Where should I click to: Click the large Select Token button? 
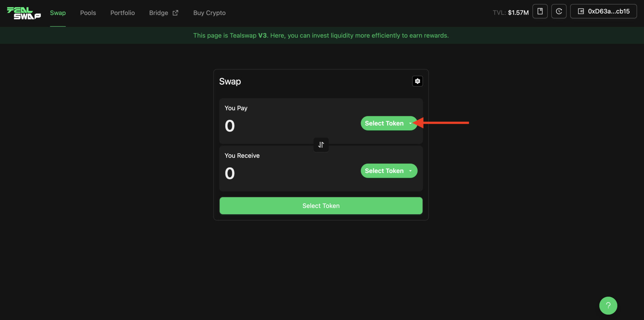pyautogui.click(x=320, y=206)
